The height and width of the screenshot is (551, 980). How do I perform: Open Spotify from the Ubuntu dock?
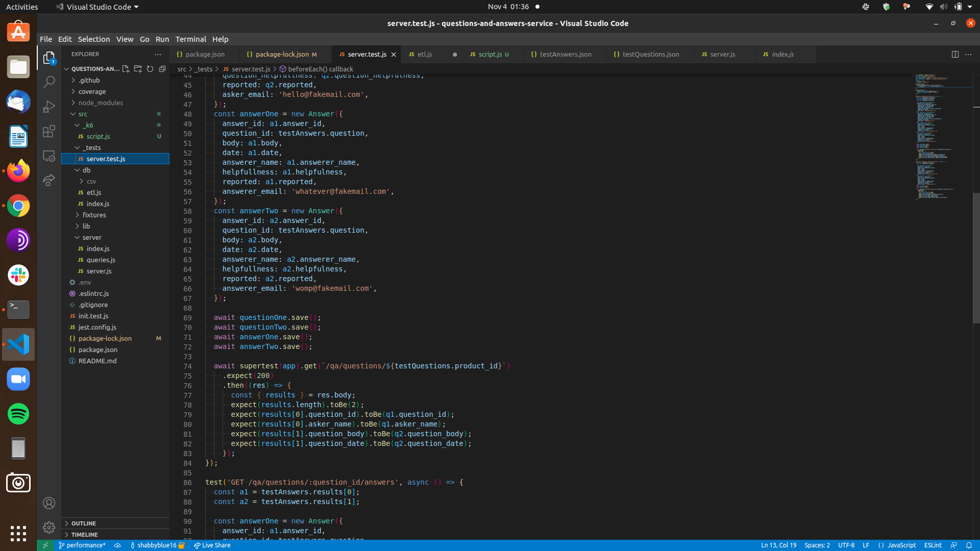[18, 414]
